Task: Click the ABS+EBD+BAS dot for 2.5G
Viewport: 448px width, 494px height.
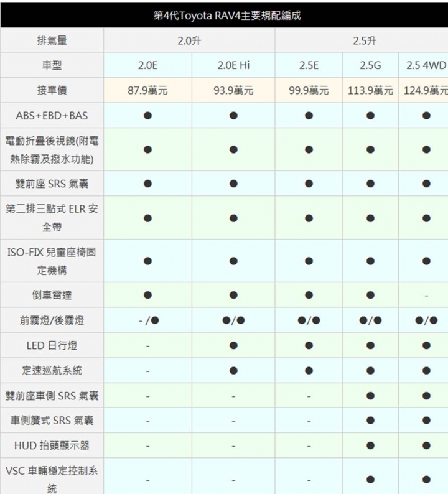Action: (x=370, y=116)
